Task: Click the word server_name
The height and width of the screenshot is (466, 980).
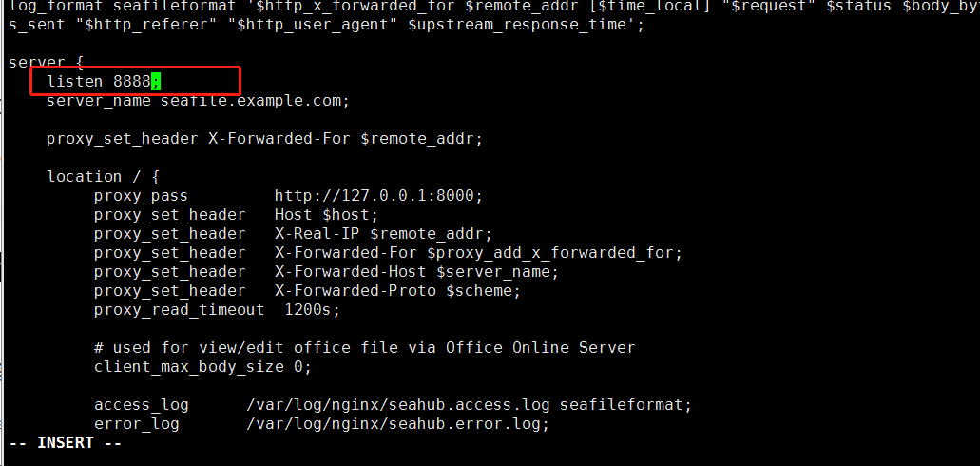Action: coord(98,101)
